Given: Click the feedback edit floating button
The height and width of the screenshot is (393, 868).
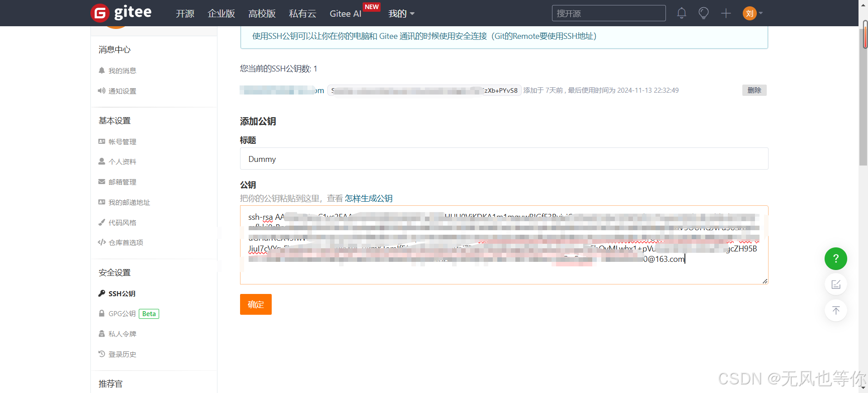Looking at the screenshot, I should (x=835, y=284).
